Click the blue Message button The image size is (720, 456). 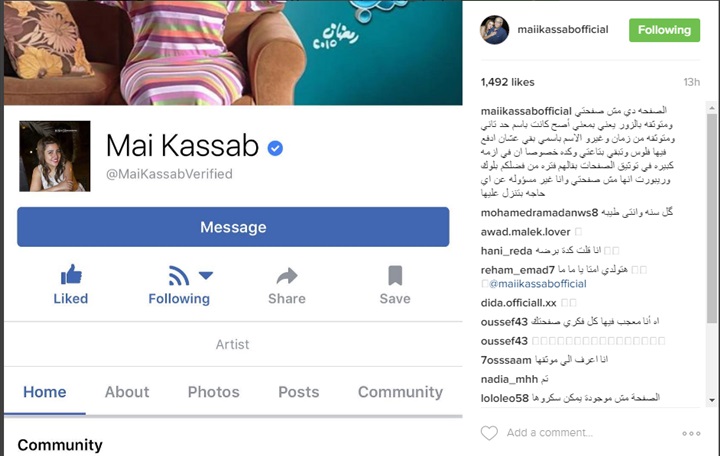point(233,227)
